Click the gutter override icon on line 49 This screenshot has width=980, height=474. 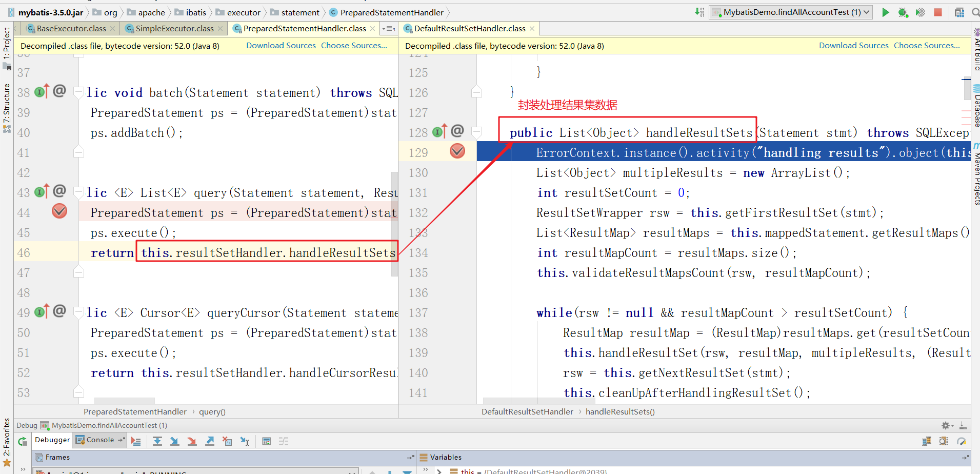click(42, 311)
